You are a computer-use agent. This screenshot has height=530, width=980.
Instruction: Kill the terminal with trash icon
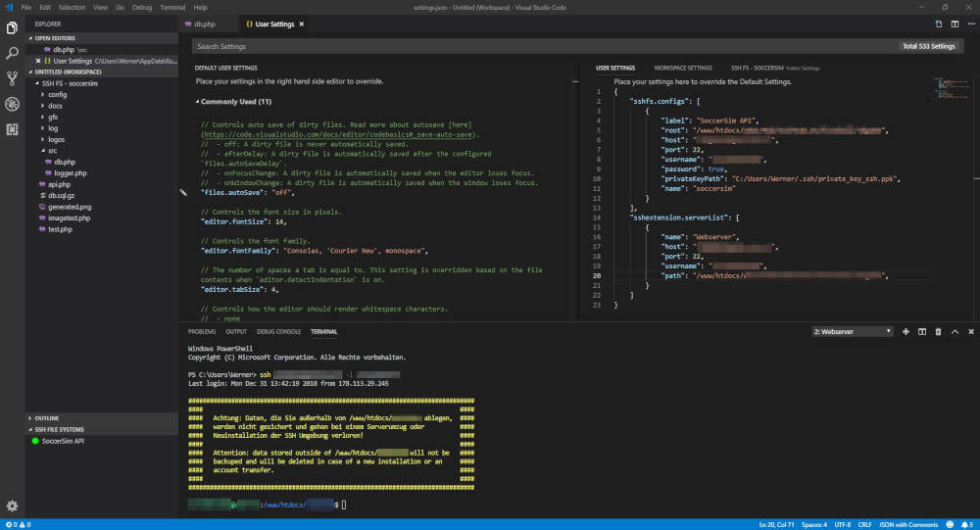tap(938, 332)
